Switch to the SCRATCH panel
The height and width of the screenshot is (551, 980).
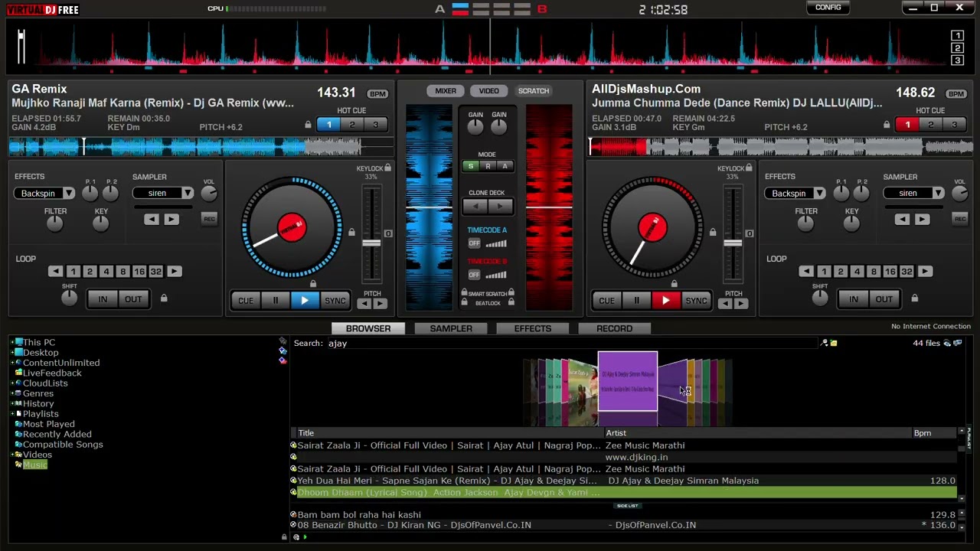click(x=534, y=91)
